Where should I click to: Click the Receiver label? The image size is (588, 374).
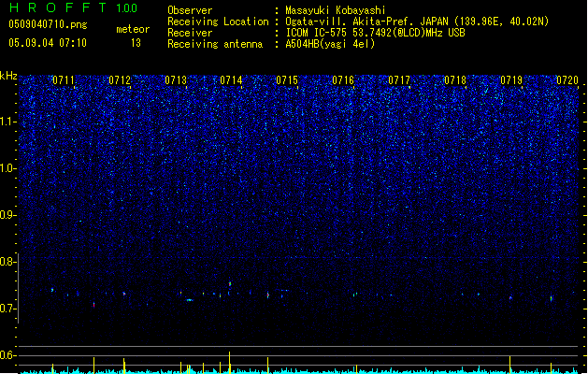190,33
